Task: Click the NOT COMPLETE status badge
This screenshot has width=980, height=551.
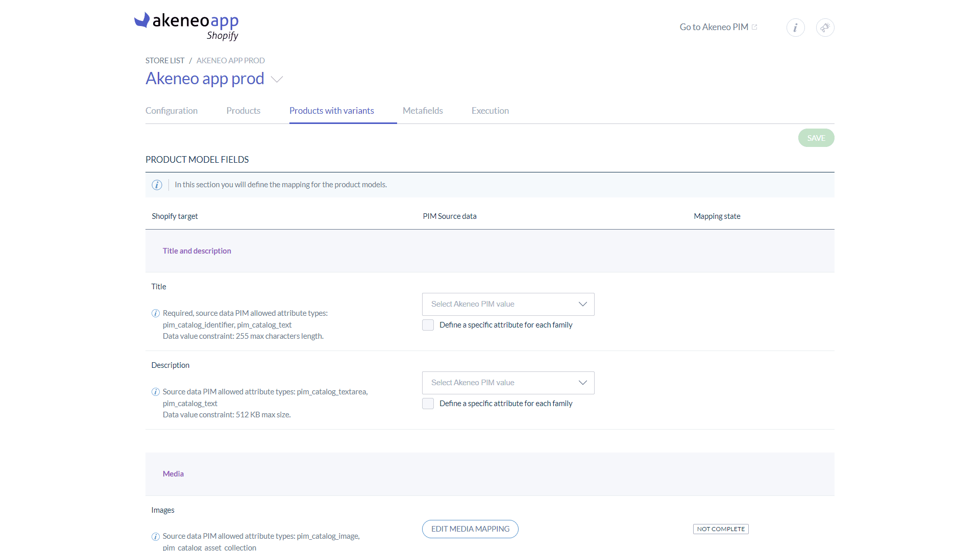Action: click(x=721, y=529)
